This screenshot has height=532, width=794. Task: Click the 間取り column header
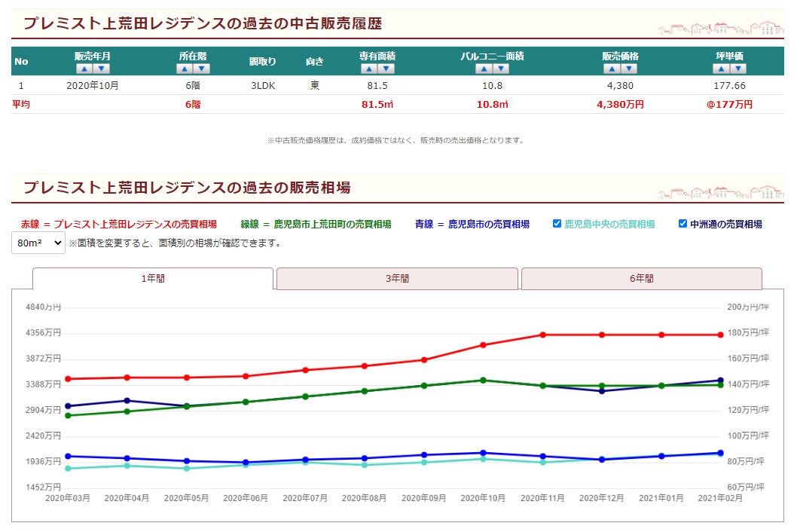click(x=263, y=61)
